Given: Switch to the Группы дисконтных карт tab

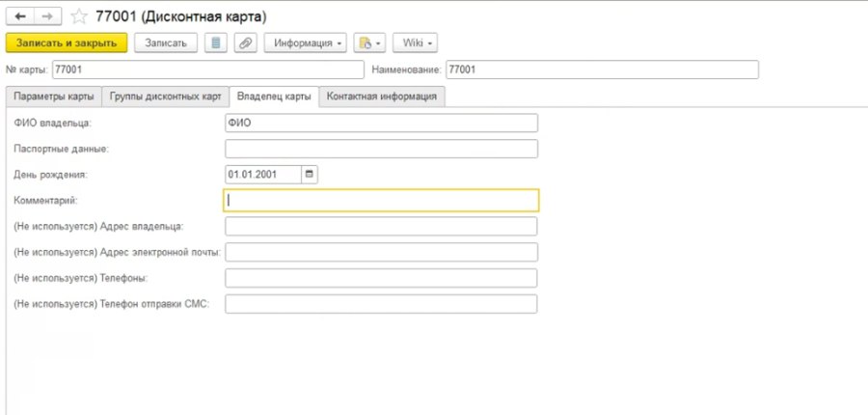Looking at the screenshot, I should pyautogui.click(x=166, y=96).
